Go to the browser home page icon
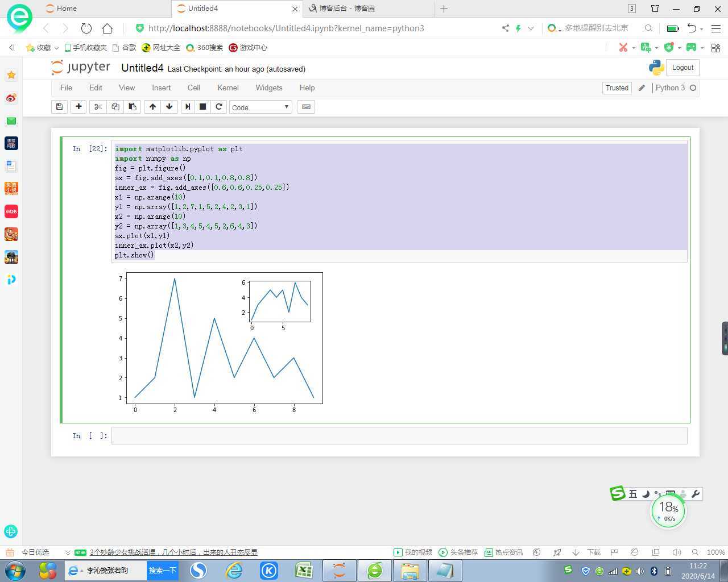Screen dimensions: 728x582 point(107,28)
